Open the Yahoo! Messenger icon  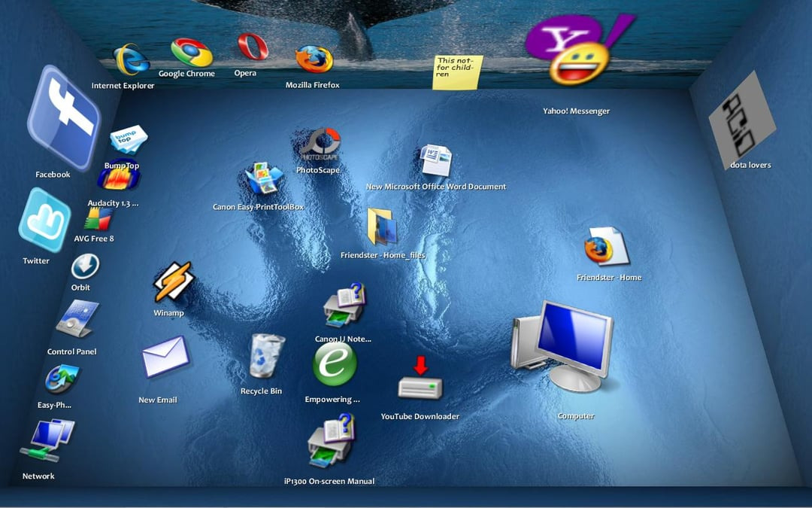pos(577,49)
